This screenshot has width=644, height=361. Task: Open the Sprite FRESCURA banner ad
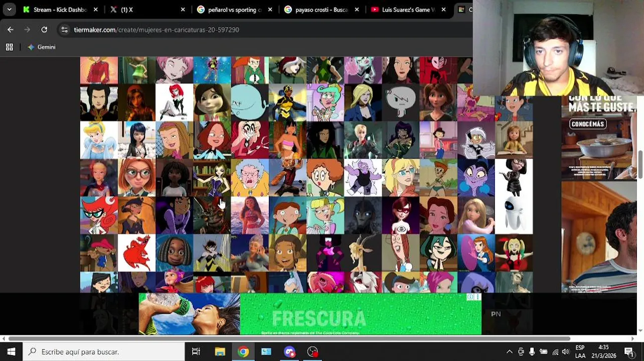(x=310, y=314)
